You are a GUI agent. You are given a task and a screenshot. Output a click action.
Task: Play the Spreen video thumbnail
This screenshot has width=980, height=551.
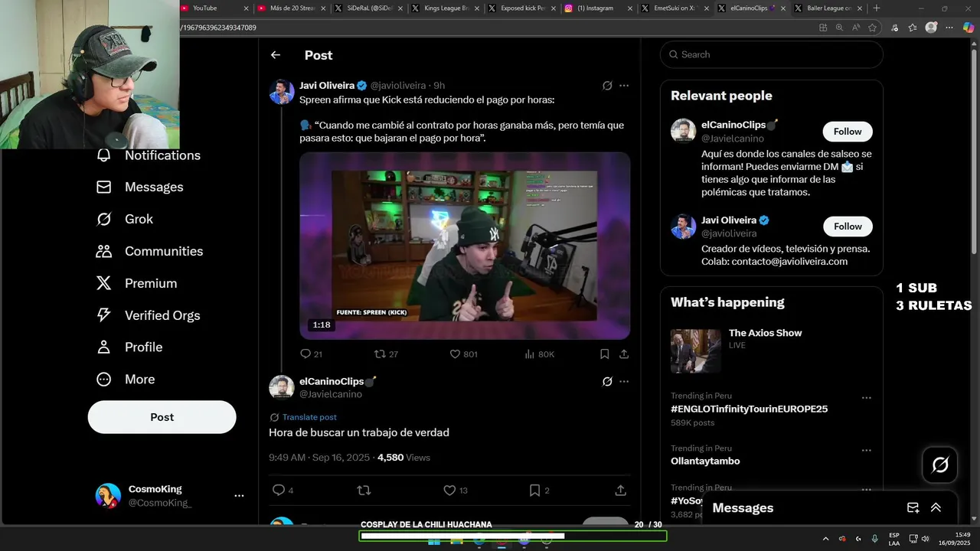465,246
